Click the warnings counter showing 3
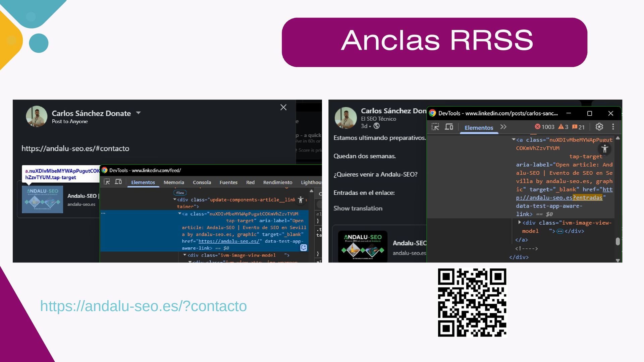 coord(563,127)
